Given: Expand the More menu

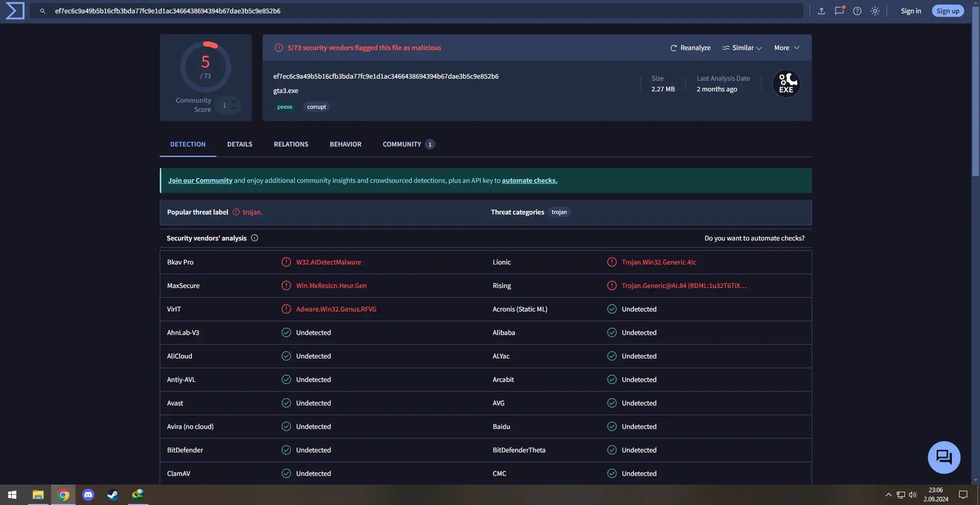Looking at the screenshot, I should [x=787, y=47].
